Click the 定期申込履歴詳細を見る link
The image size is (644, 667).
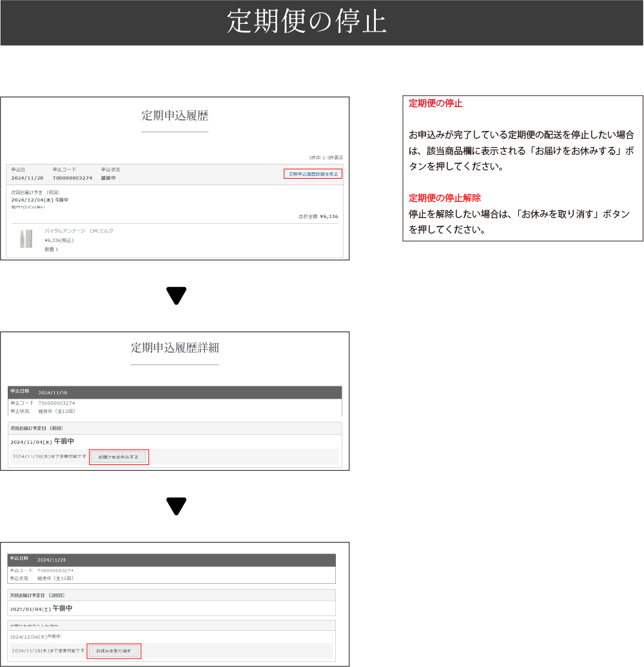(x=313, y=174)
